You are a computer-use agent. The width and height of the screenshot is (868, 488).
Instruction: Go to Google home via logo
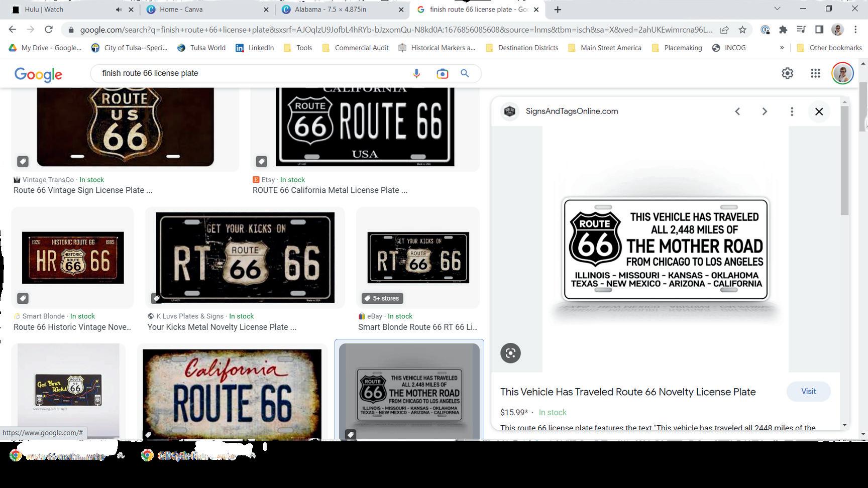pos(38,74)
